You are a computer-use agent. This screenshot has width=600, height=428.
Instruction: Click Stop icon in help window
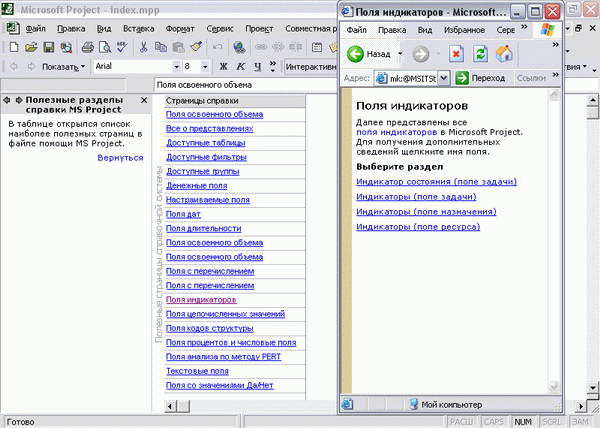(456, 54)
